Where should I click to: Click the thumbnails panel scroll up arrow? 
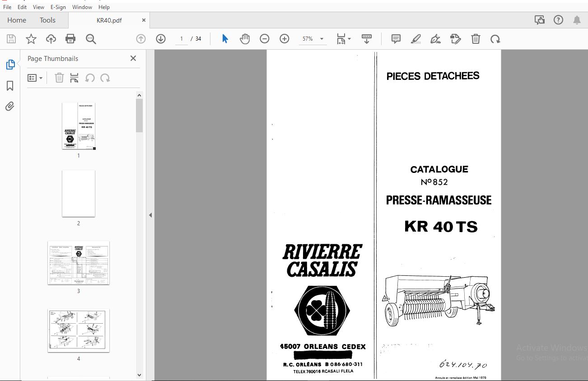click(139, 95)
